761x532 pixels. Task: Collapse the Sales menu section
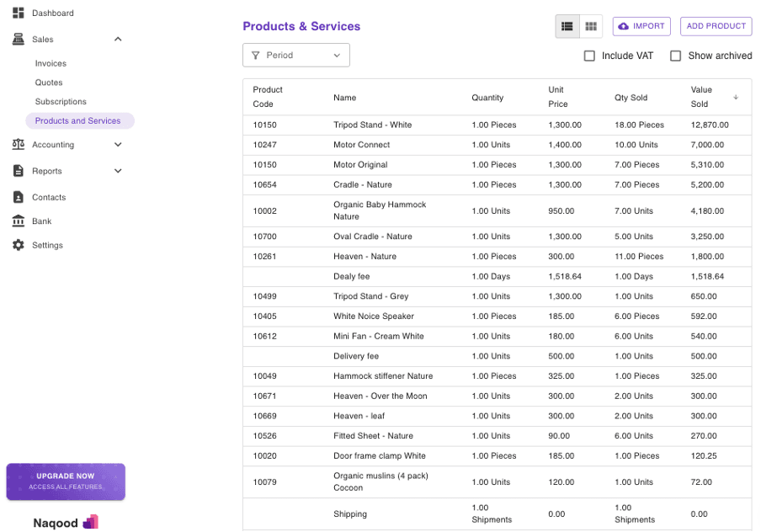click(x=118, y=40)
